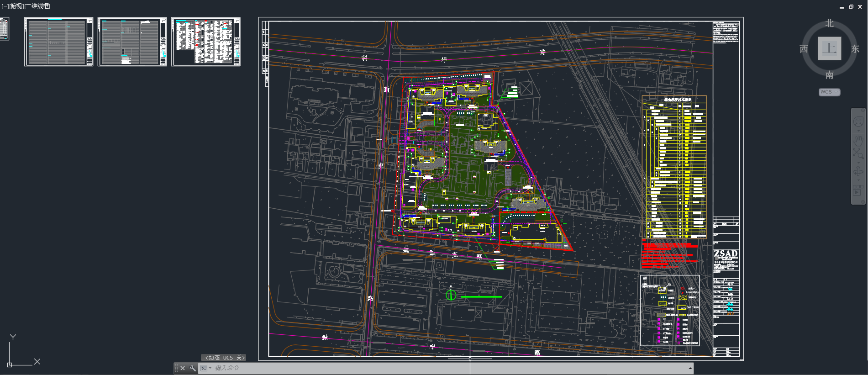Expand the orbit options arrow

[858, 180]
